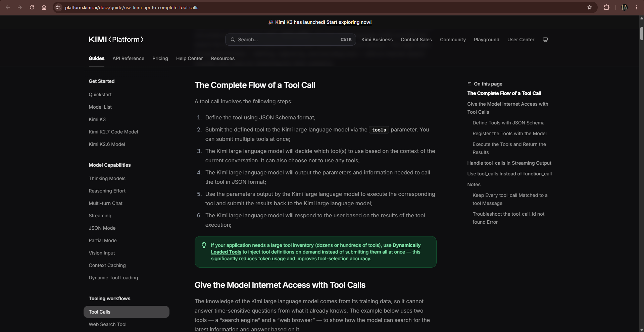Jump to Register the Tools with the Model
Screen dimensions: 644x332
(x=509, y=133)
